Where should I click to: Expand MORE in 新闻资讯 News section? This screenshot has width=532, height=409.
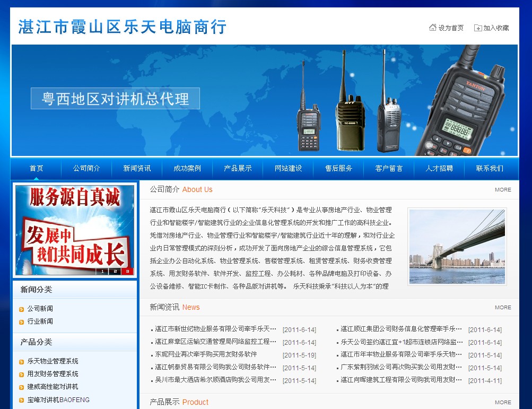[503, 307]
